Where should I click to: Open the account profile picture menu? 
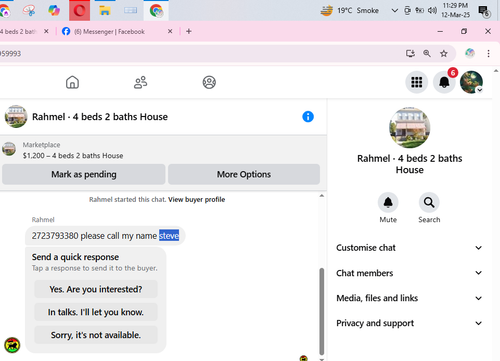(471, 82)
